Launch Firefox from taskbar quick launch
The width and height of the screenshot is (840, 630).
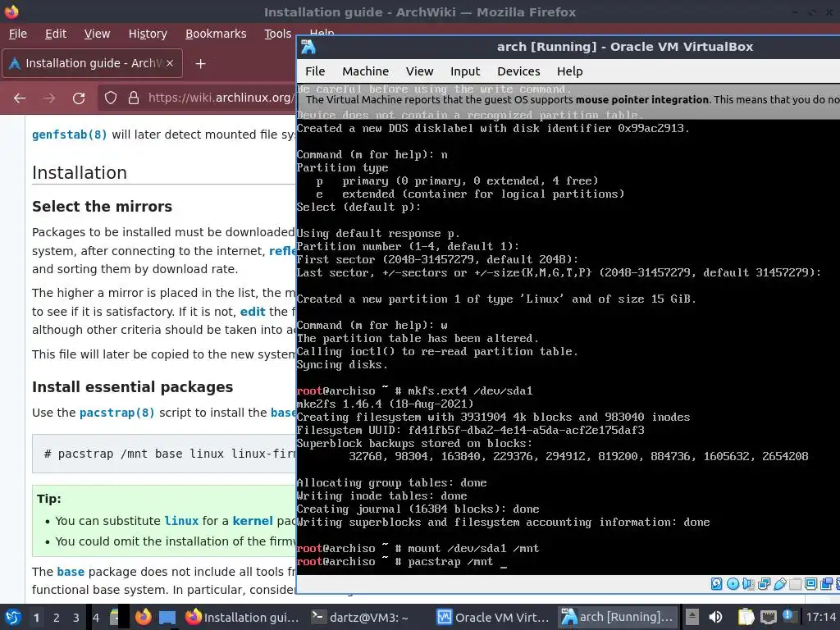(x=143, y=617)
